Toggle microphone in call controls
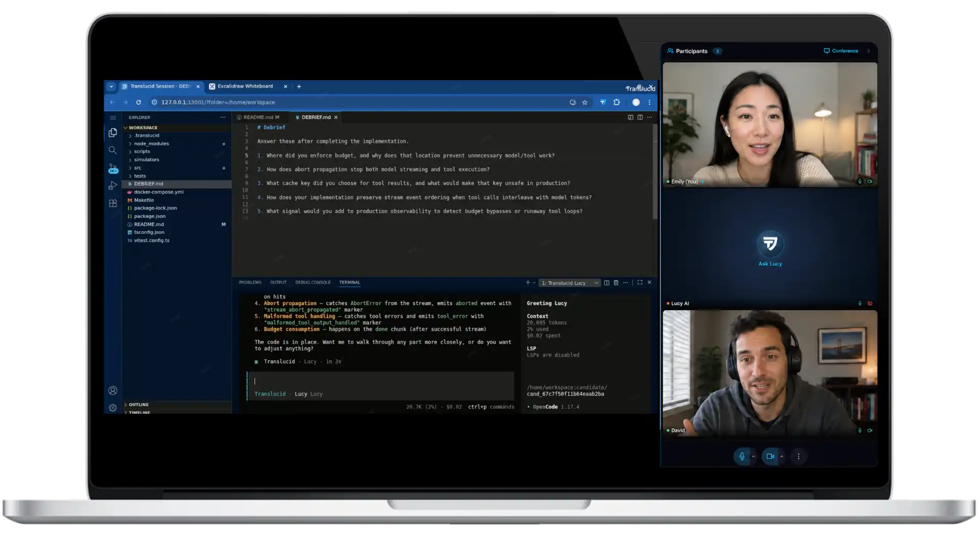 click(x=742, y=457)
